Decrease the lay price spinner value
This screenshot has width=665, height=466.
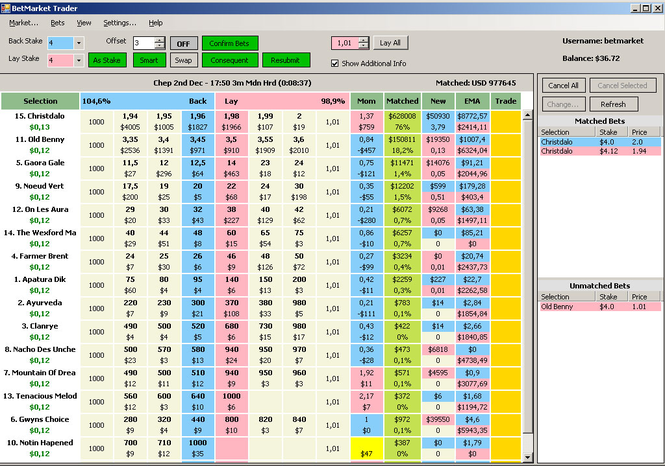click(363, 46)
